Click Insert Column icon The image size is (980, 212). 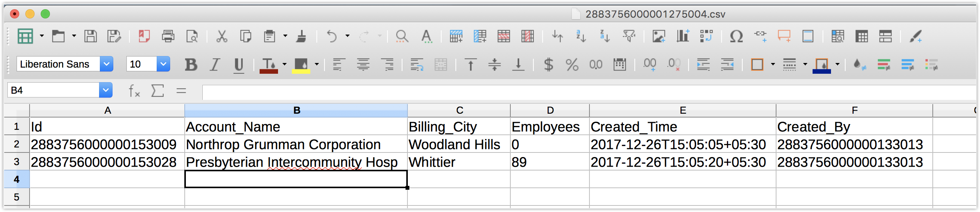480,36
